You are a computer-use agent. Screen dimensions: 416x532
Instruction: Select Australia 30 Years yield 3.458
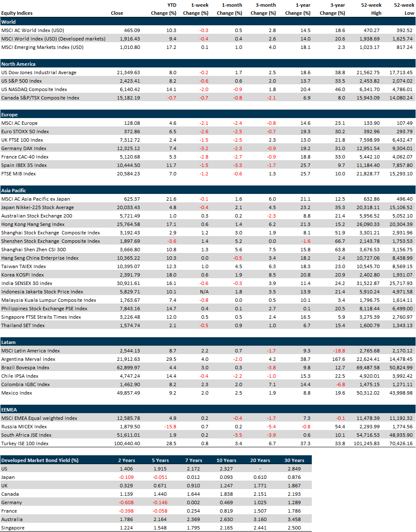pyautogui.click(x=294, y=519)
